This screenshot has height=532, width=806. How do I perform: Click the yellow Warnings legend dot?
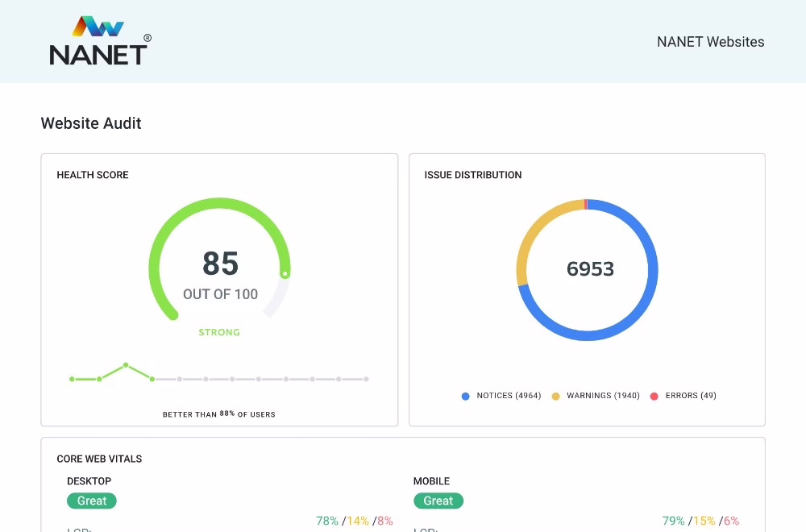click(x=555, y=397)
